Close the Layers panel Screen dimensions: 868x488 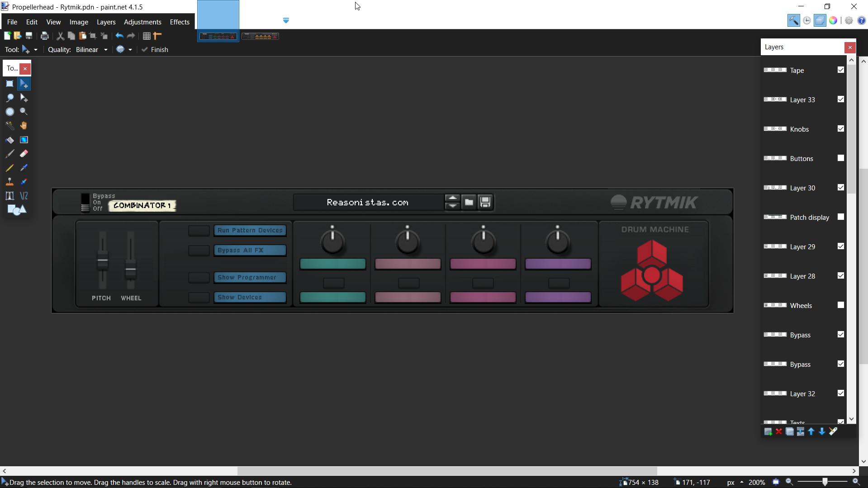pyautogui.click(x=850, y=47)
